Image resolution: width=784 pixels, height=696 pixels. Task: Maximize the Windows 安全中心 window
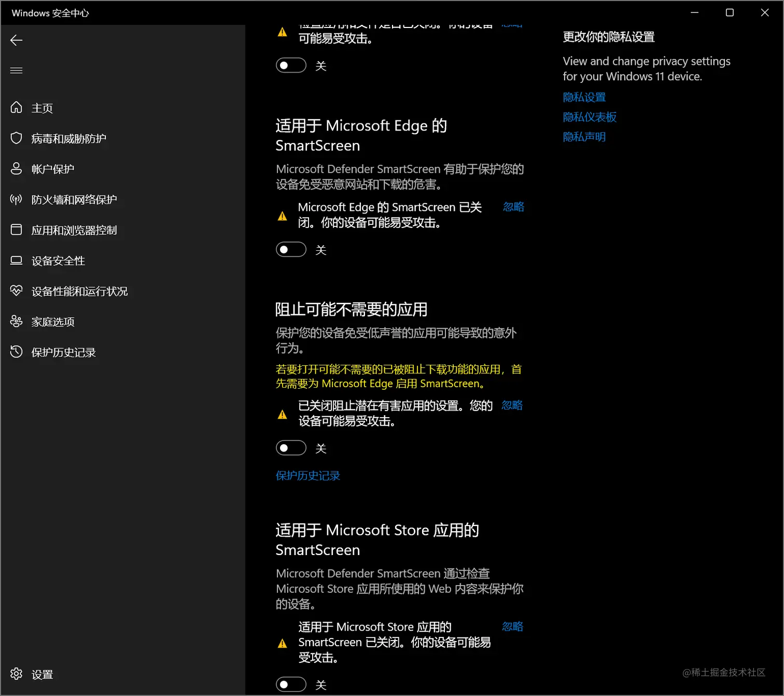pos(730,12)
